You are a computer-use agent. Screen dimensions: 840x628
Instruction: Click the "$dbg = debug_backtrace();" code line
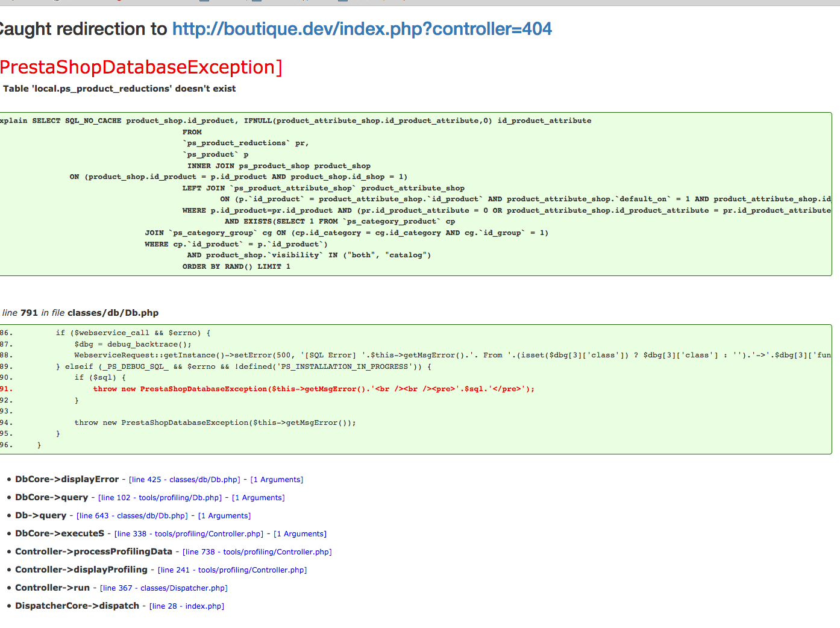pyautogui.click(x=133, y=344)
